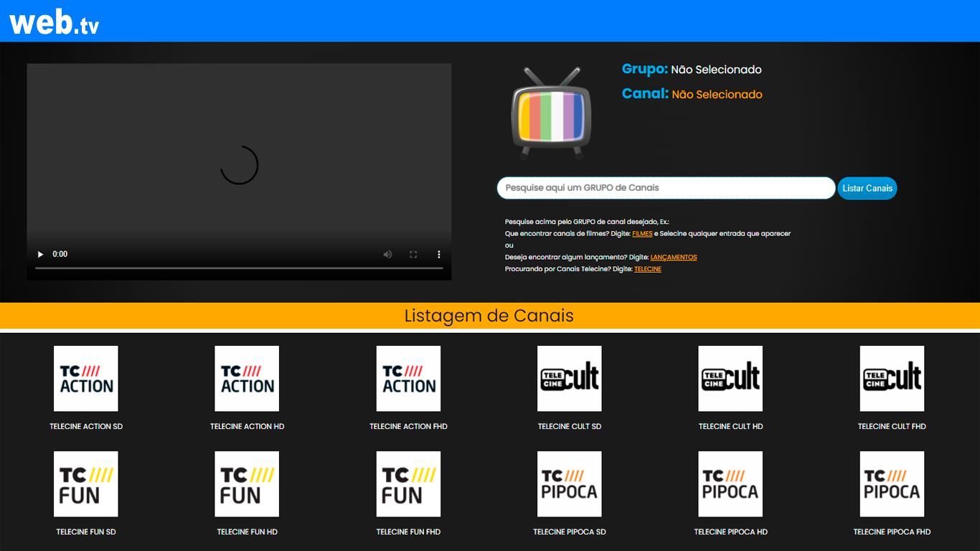Play the video using the play button
This screenshot has height=551, width=980.
tap(40, 254)
